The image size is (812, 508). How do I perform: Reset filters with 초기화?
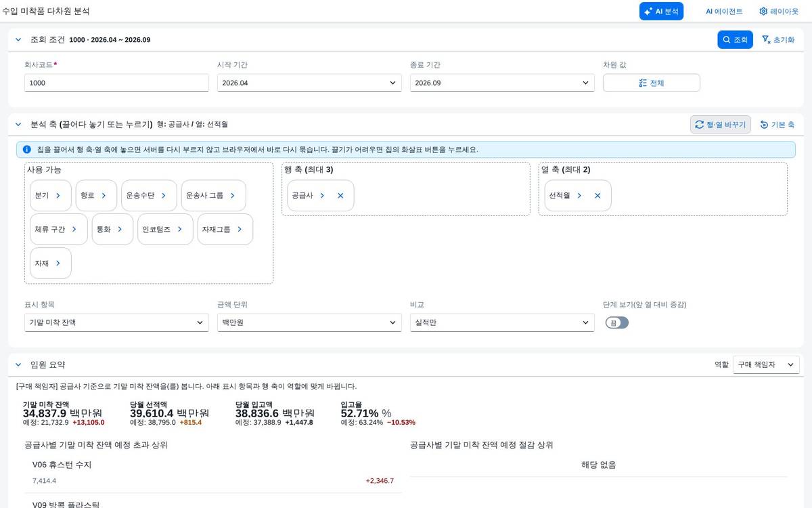click(777, 40)
